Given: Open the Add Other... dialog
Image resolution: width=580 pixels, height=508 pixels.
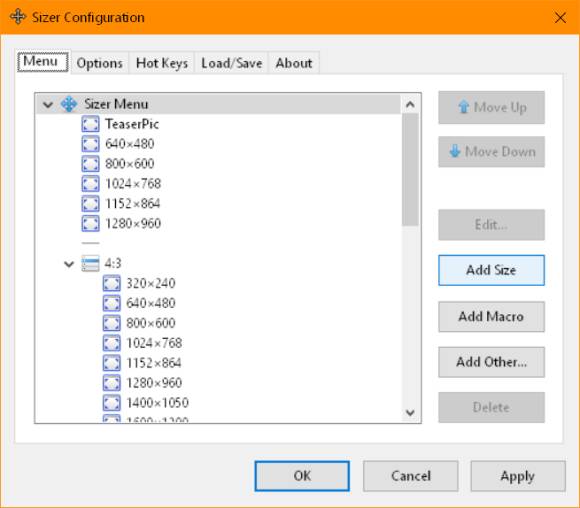Looking at the screenshot, I should (x=491, y=362).
